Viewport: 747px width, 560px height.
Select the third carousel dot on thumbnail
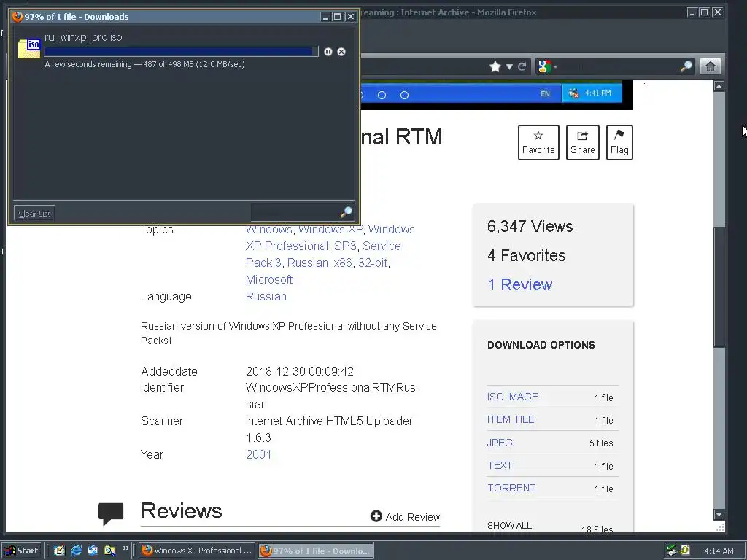coord(404,96)
